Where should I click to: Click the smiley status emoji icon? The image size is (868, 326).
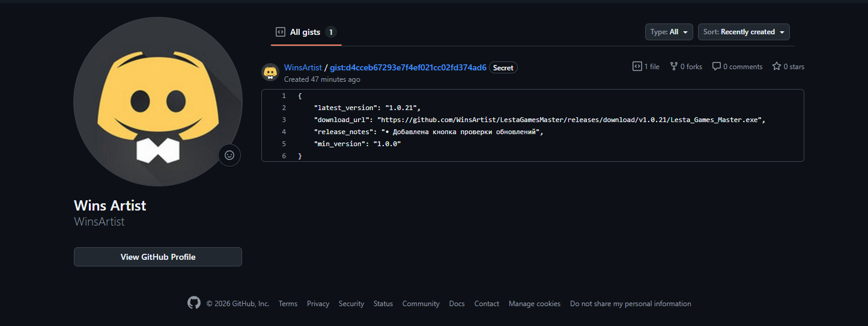click(229, 155)
